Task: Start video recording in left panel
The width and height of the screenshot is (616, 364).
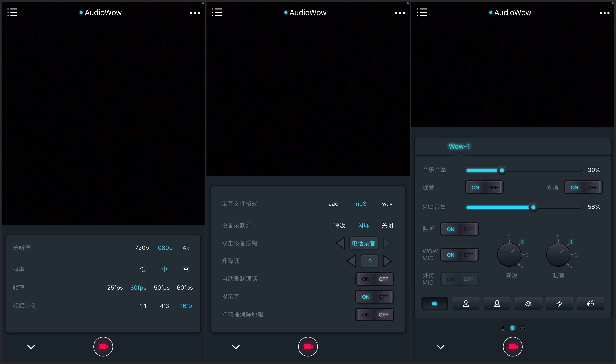Action: coord(103,347)
